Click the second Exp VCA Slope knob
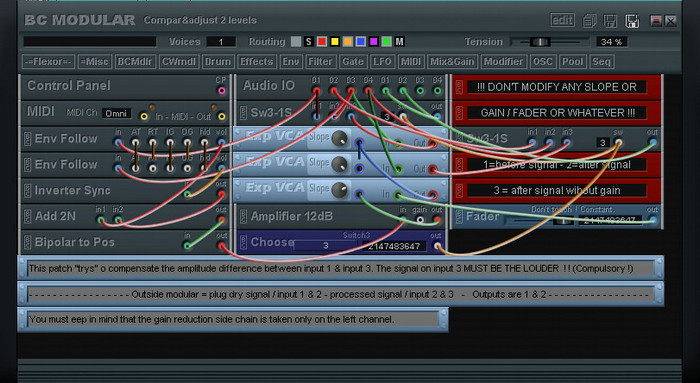 point(339,164)
